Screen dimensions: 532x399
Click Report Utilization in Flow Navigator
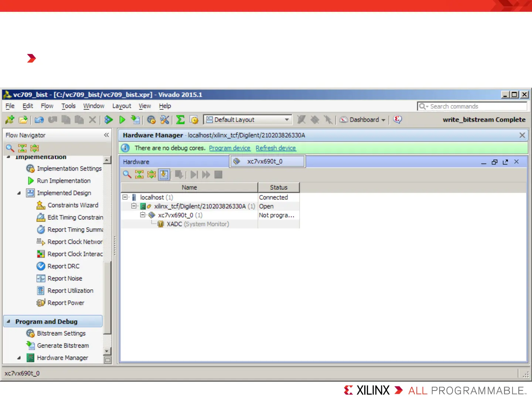click(70, 290)
